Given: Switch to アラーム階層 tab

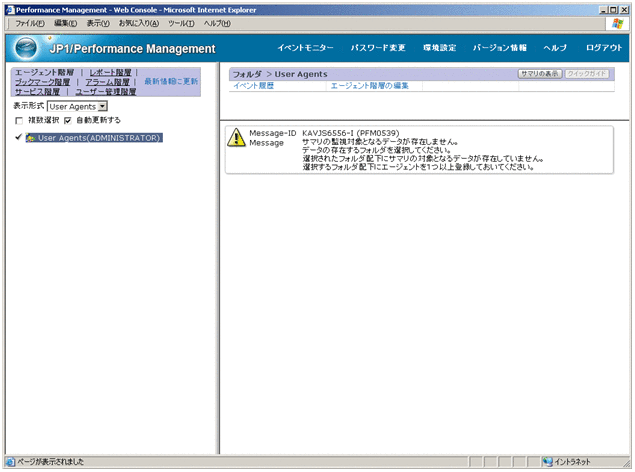Looking at the screenshot, I should click(x=107, y=82).
